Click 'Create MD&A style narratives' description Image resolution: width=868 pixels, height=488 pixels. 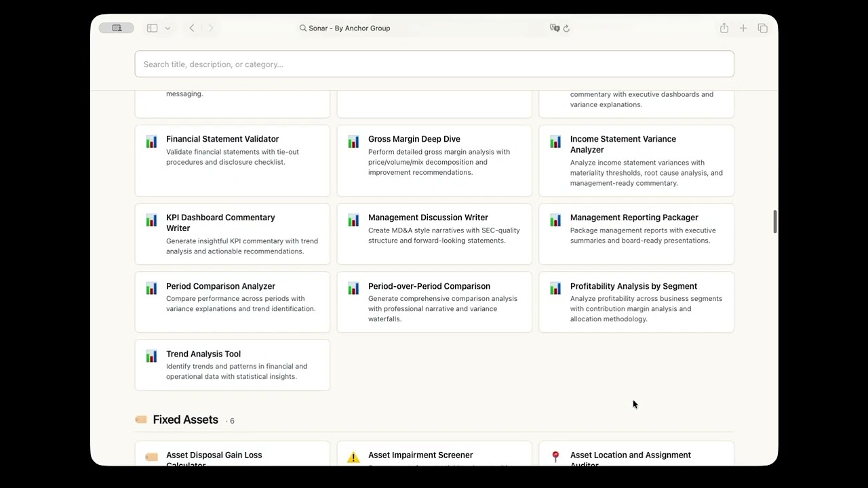444,235
